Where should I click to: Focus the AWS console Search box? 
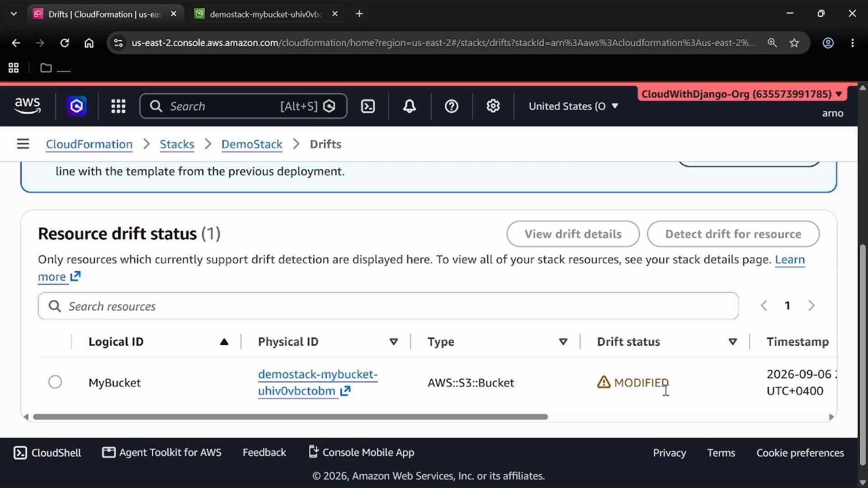coord(243,106)
